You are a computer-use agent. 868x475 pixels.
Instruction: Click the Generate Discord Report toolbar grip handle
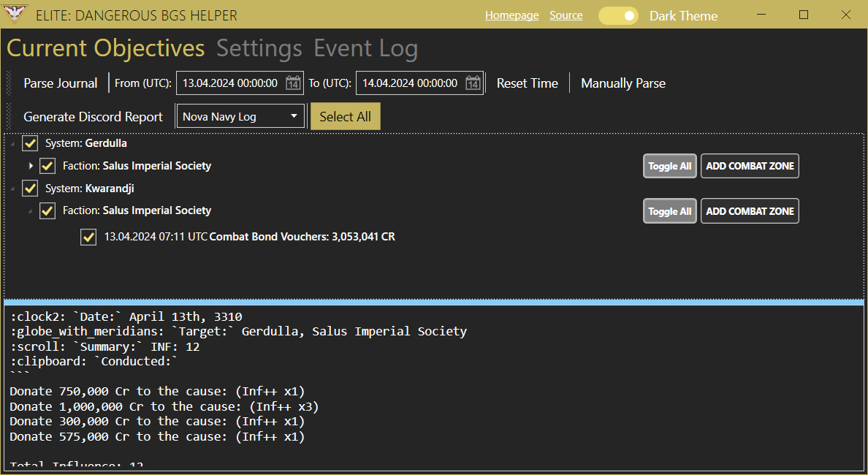click(x=9, y=116)
